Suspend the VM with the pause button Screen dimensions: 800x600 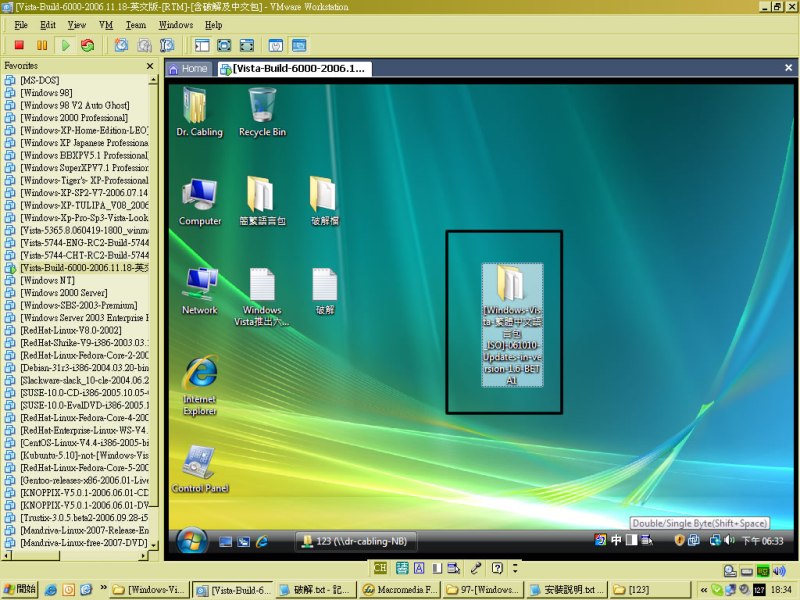42,45
